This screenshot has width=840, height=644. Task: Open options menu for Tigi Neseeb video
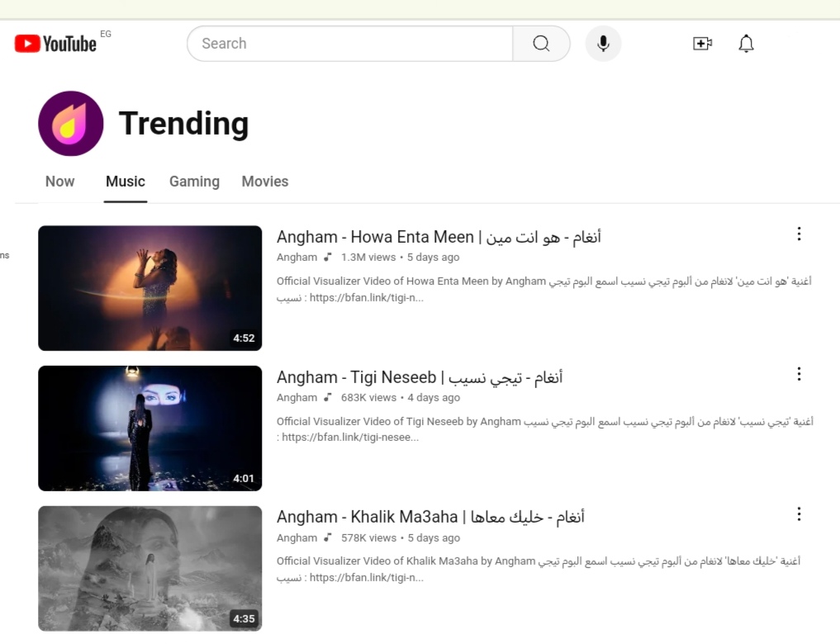pos(799,374)
